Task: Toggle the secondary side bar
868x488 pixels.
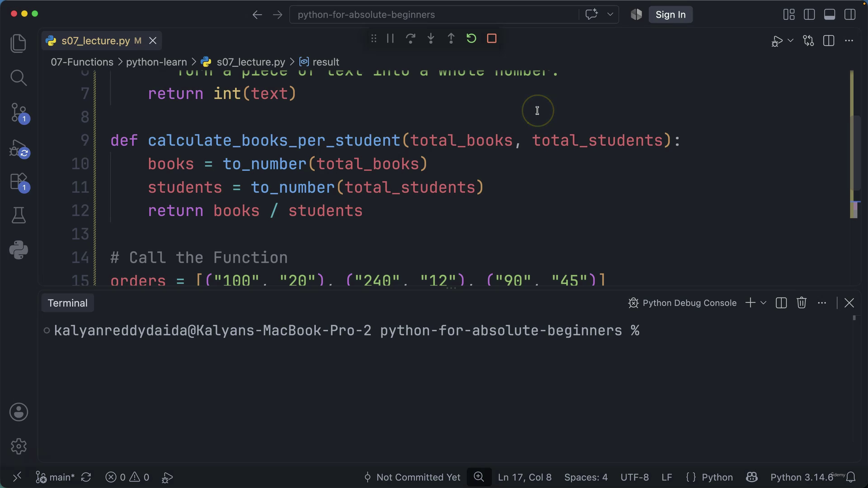Action: 850,14
